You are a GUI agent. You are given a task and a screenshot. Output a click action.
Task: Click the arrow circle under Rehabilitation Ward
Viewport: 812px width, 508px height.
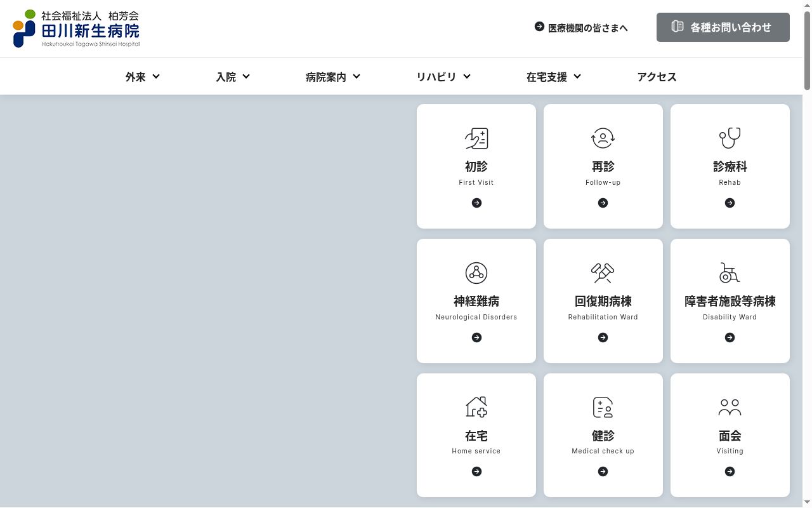coord(603,338)
